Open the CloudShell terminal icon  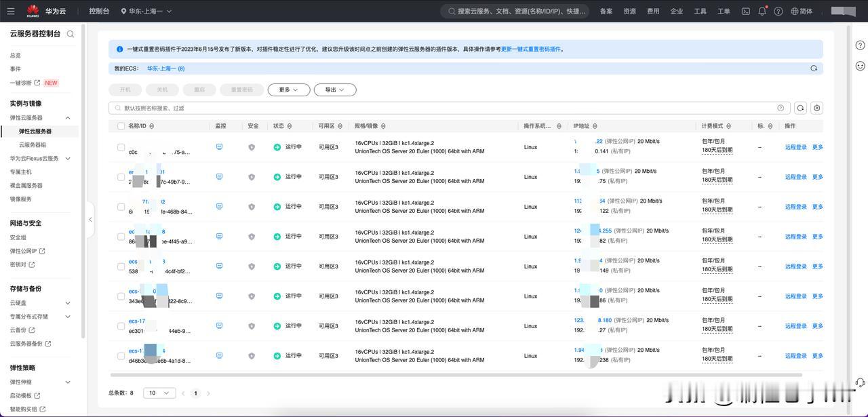[746, 11]
